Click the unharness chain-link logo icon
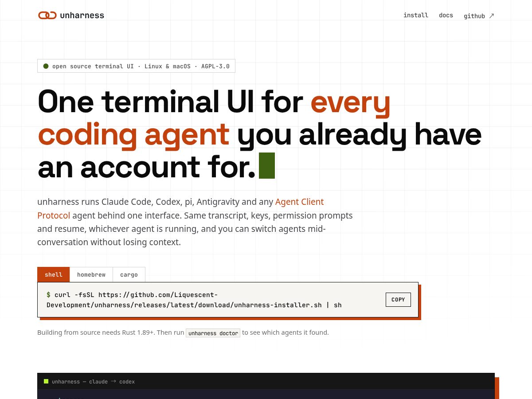Screen dimensions: 532x399 (47, 16)
